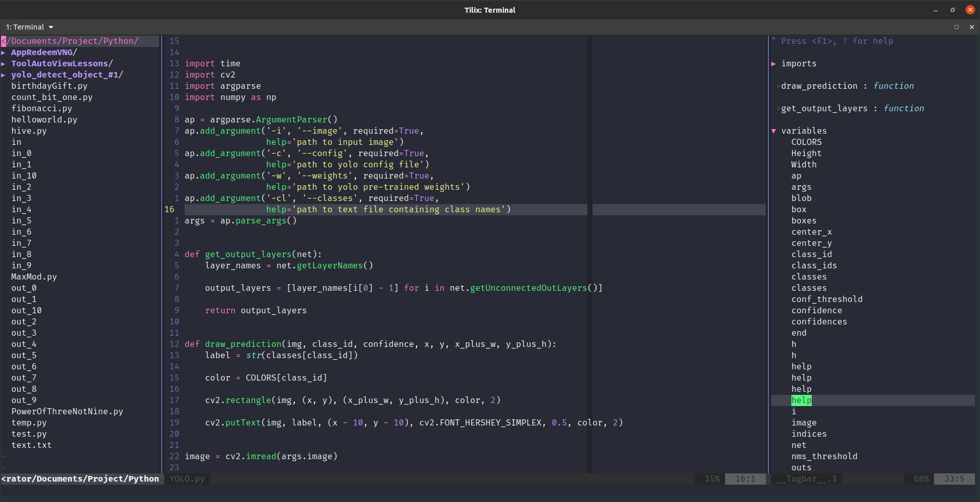
Task: Close the Tilix terminal session via its x icon
Action: [973, 27]
